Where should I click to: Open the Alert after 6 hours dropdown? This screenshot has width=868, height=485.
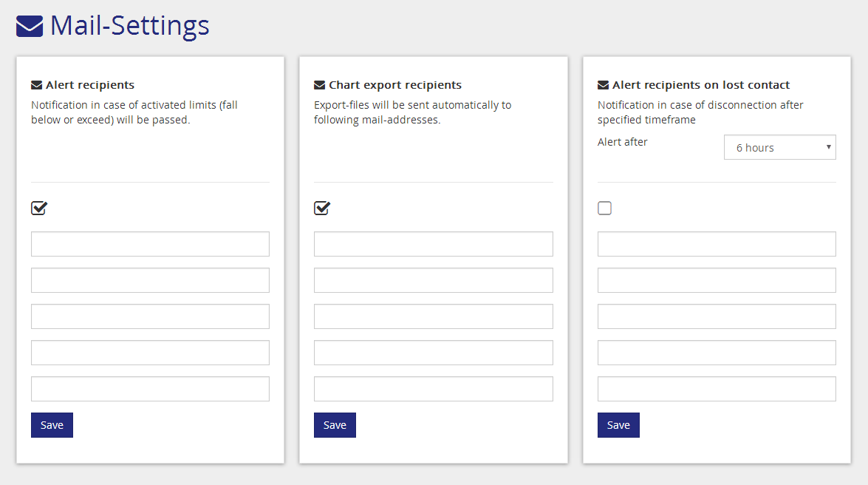(x=779, y=147)
